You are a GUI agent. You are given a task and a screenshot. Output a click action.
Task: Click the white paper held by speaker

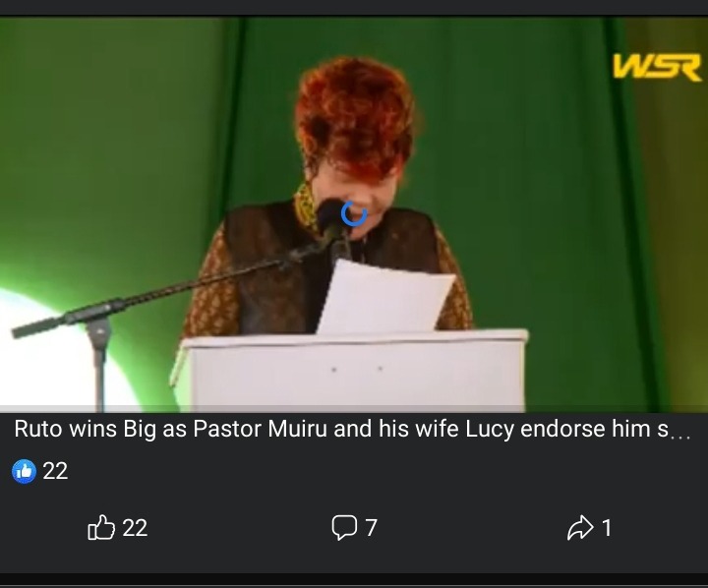point(385,297)
